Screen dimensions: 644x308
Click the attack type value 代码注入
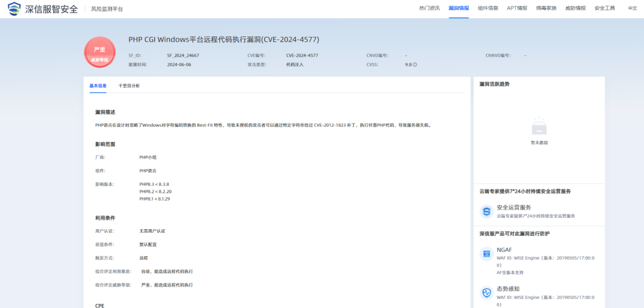click(x=295, y=64)
